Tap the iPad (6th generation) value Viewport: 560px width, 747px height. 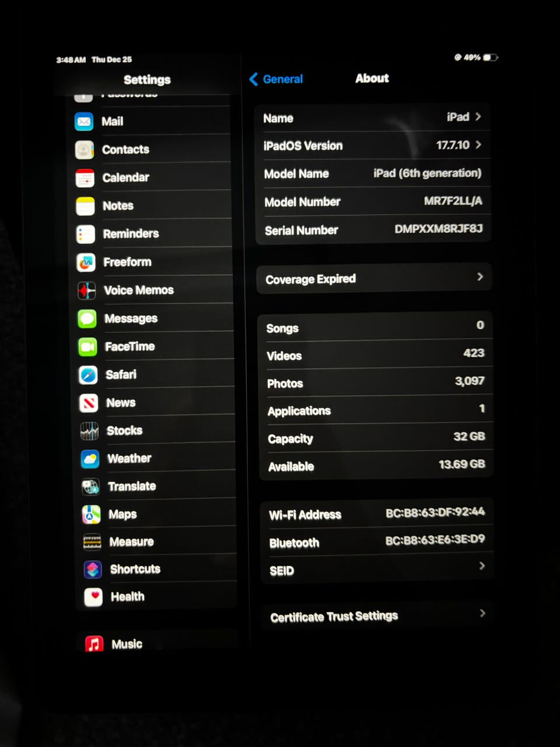[x=428, y=173]
